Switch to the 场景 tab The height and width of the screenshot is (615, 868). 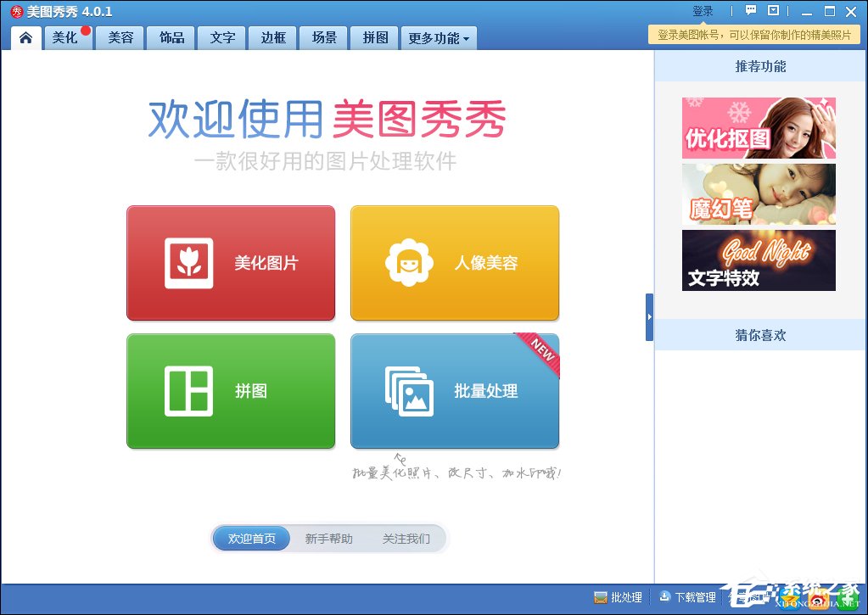(x=324, y=38)
